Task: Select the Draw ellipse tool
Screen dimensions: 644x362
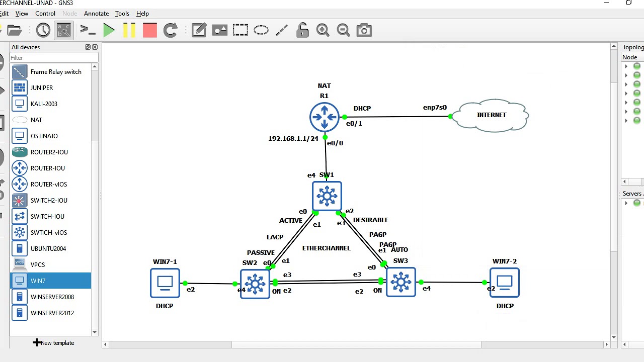Action: click(x=261, y=31)
